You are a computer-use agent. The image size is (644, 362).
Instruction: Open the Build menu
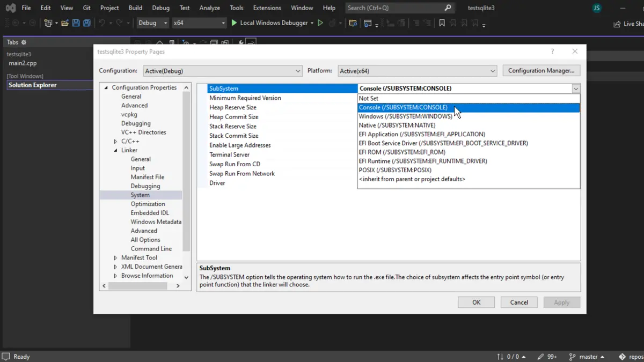(135, 8)
